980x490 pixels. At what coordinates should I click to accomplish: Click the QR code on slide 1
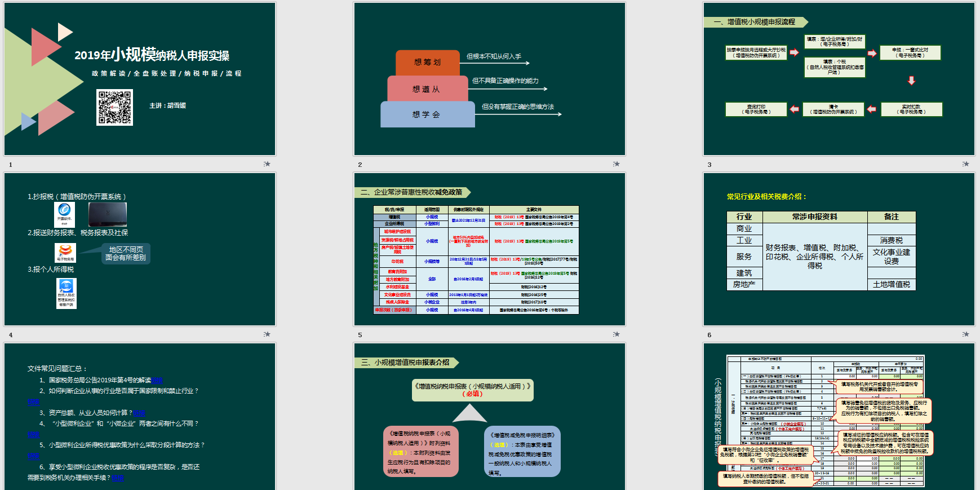click(x=114, y=107)
